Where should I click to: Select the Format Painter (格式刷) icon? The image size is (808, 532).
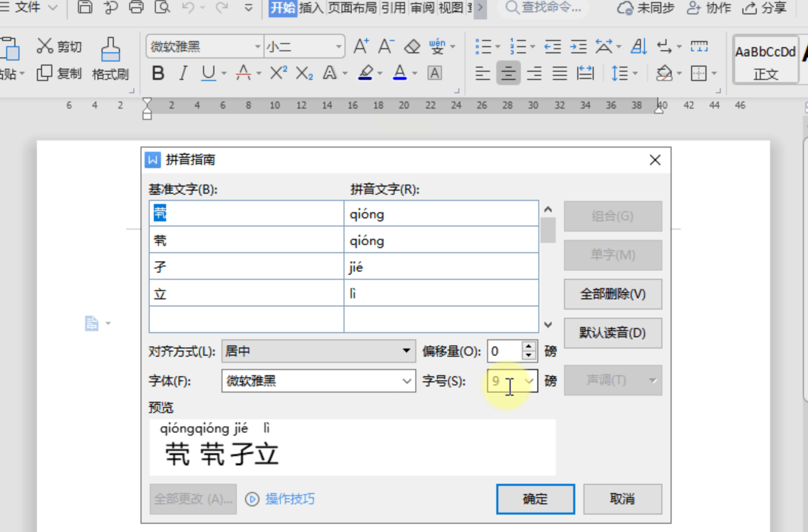click(x=110, y=59)
